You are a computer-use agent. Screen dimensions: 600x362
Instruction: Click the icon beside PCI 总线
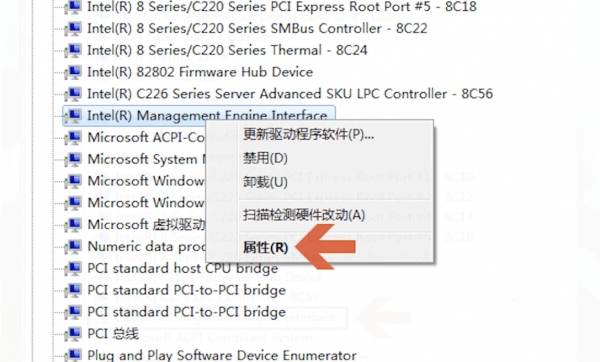[73, 334]
